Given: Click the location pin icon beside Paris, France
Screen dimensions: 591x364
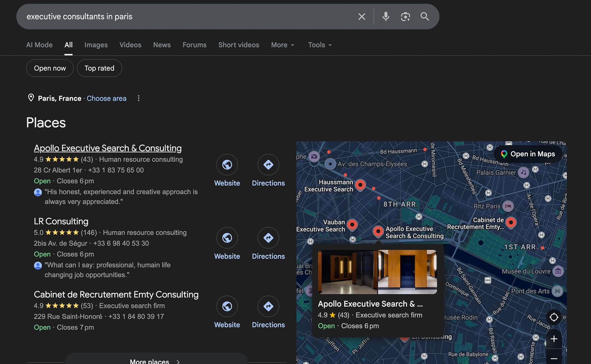Looking at the screenshot, I should 31,98.
